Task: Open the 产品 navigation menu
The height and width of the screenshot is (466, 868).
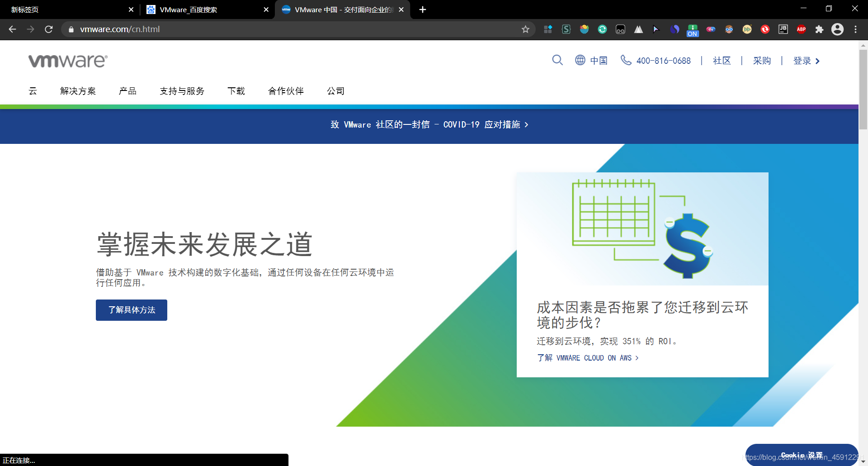Action: point(127,91)
